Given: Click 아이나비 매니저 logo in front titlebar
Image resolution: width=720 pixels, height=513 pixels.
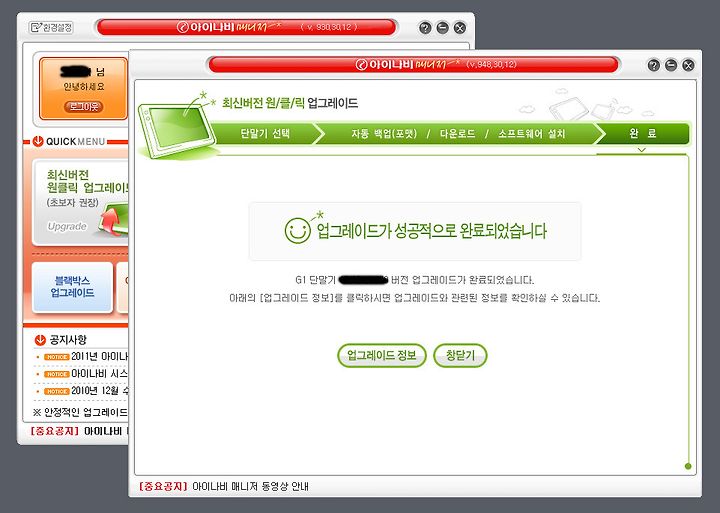Looking at the screenshot, I should coord(407,64).
